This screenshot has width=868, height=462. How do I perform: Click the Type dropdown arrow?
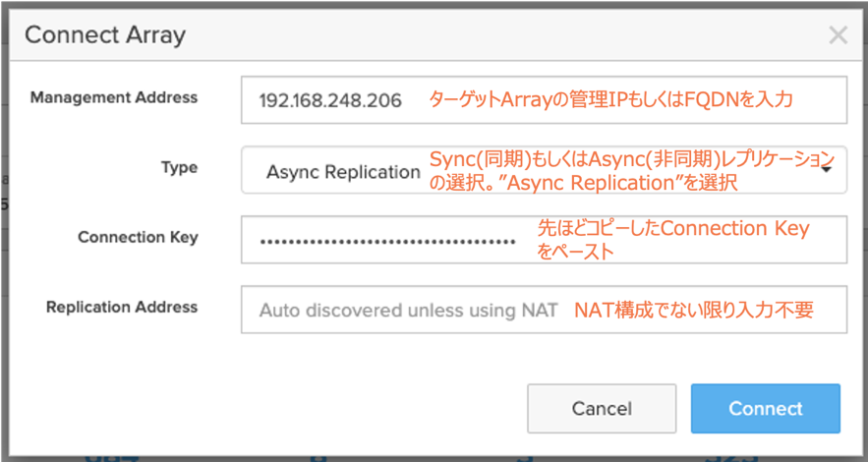[827, 169]
